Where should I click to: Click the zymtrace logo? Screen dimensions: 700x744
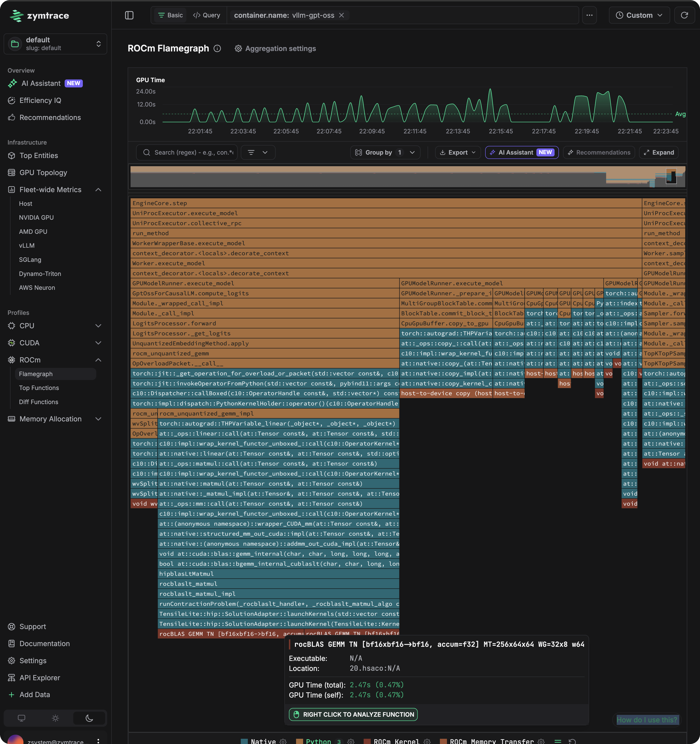click(39, 16)
